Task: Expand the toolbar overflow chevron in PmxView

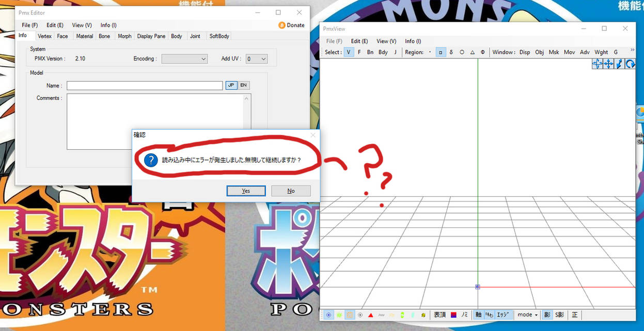Action: (633, 51)
